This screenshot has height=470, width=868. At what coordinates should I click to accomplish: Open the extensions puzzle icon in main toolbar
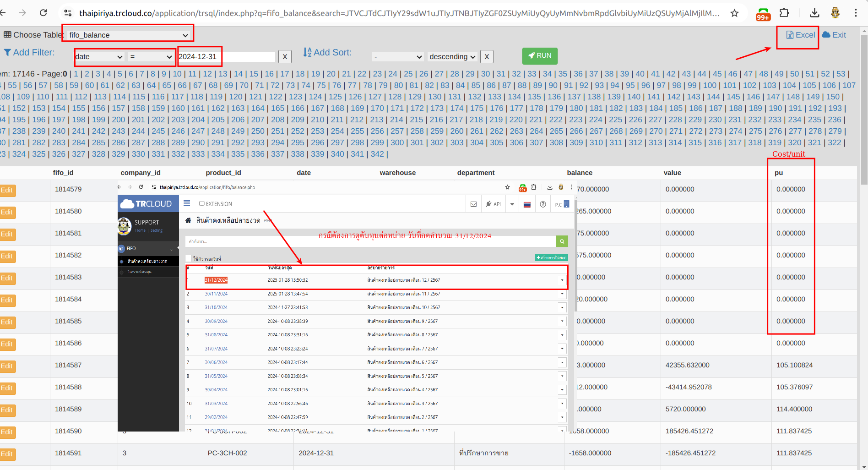[x=784, y=13]
